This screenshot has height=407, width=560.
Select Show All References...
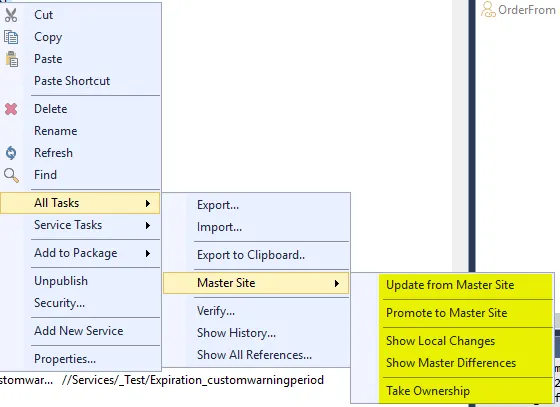(x=256, y=355)
